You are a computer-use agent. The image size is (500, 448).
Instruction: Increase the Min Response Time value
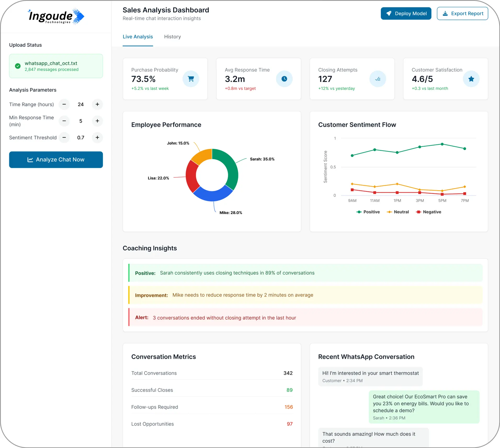(x=97, y=121)
